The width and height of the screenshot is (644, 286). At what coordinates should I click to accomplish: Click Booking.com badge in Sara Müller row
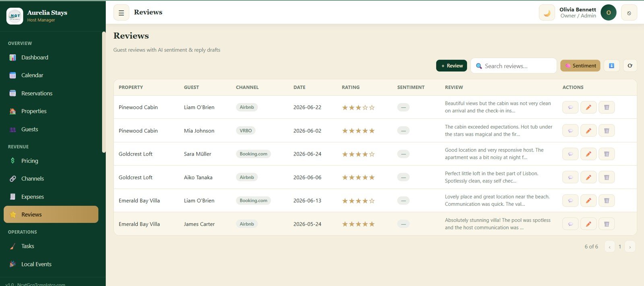tap(253, 154)
